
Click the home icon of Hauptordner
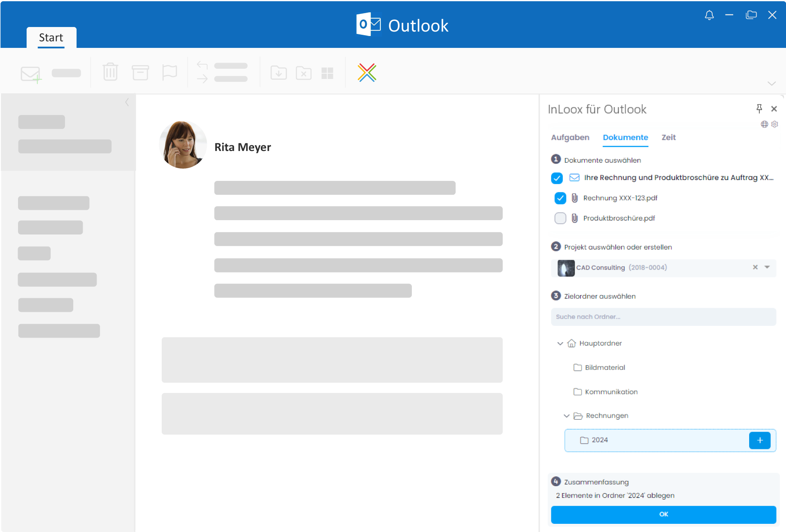pos(571,343)
